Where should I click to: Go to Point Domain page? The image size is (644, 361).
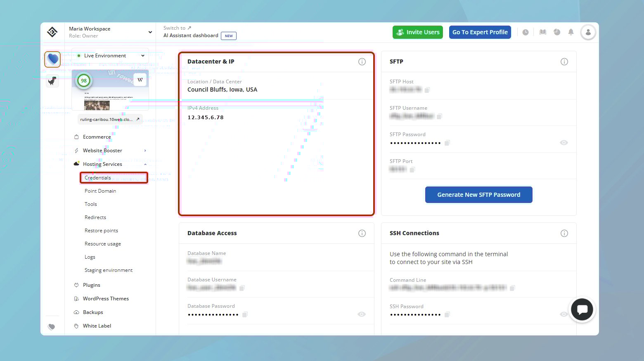100,191
